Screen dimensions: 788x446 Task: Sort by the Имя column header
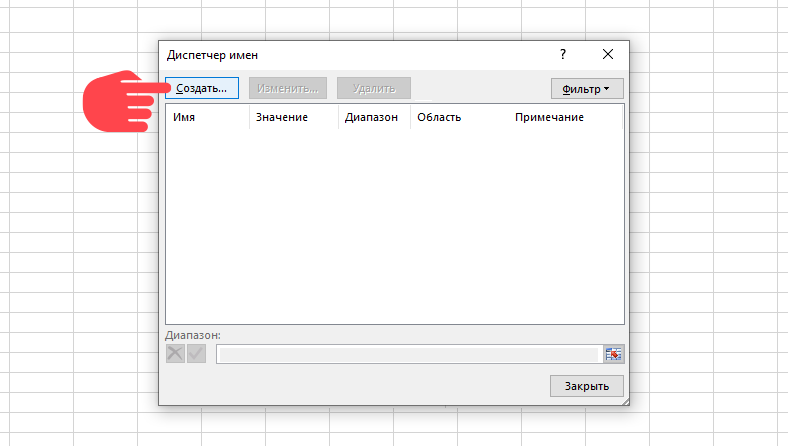(208, 117)
